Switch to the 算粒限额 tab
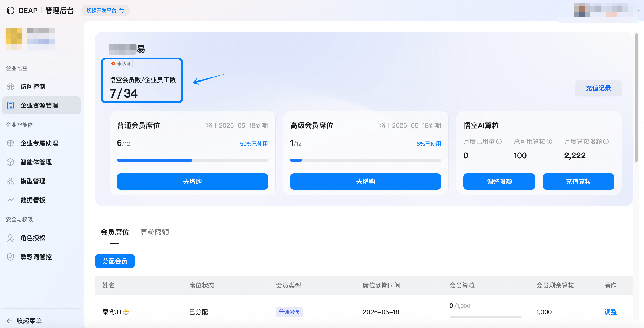This screenshot has height=328, width=644. tap(155, 232)
